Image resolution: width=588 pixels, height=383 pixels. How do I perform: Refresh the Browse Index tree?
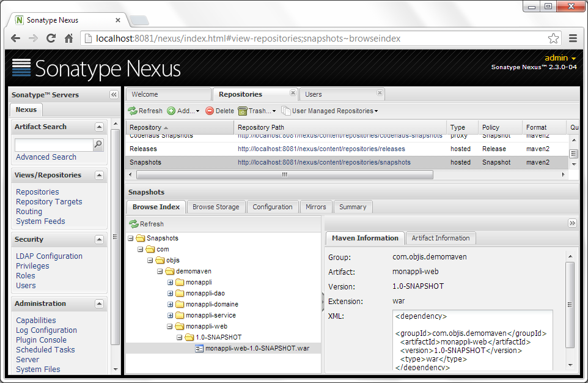[x=146, y=224]
